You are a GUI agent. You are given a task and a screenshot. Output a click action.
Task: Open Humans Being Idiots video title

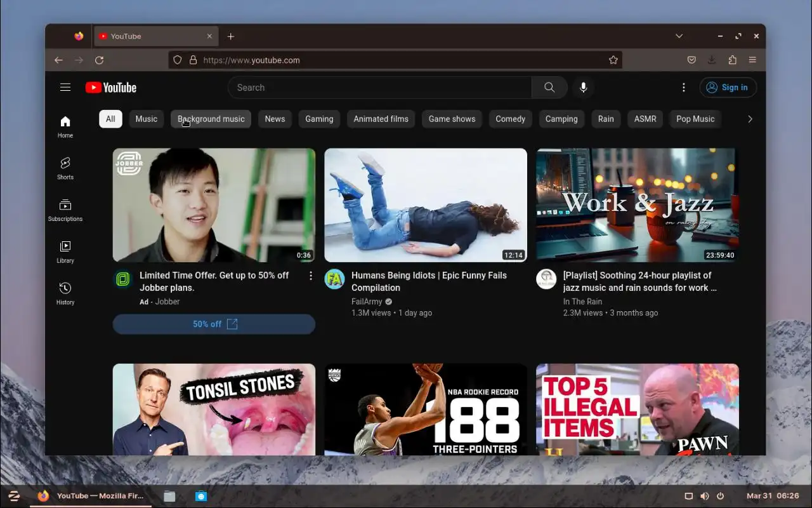click(429, 281)
